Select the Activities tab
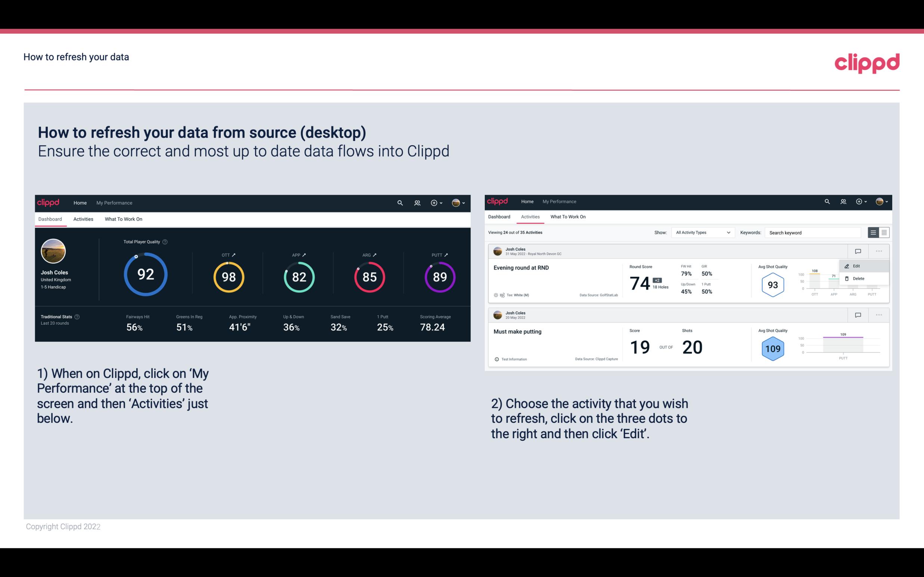Screen dimensions: 924x577 click(83, 219)
